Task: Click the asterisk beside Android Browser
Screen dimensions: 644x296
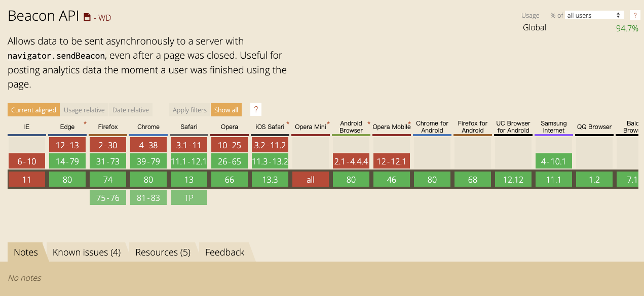Action: pyautogui.click(x=369, y=123)
